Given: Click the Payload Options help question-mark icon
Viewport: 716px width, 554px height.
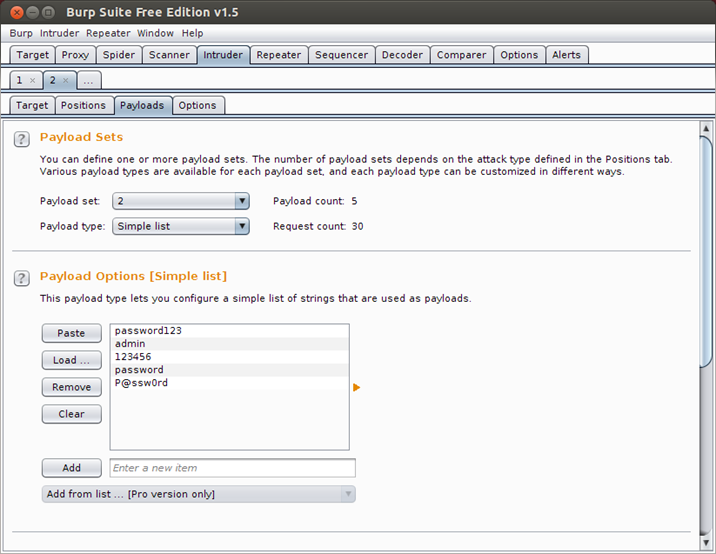Looking at the screenshot, I should [21, 278].
